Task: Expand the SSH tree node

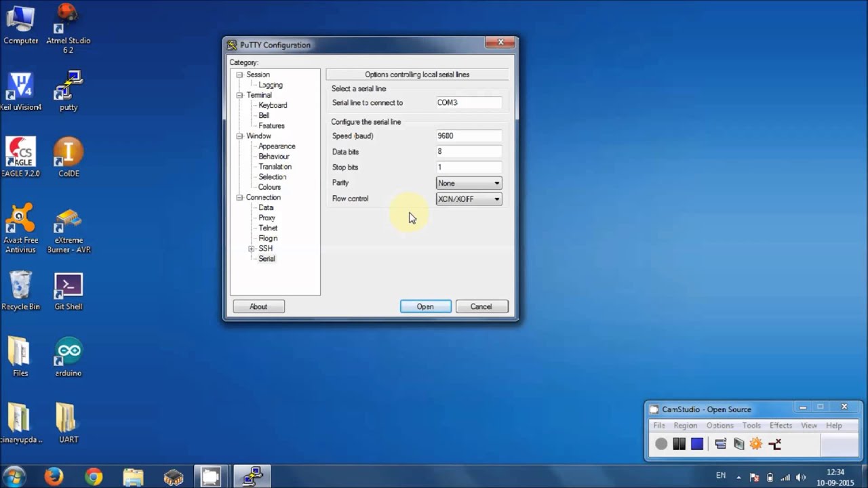Action: 252,249
